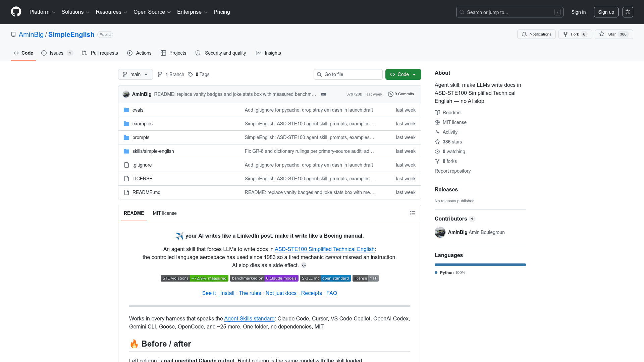Open the 9 Commits history link
The height and width of the screenshot is (362, 644).
pyautogui.click(x=401, y=94)
